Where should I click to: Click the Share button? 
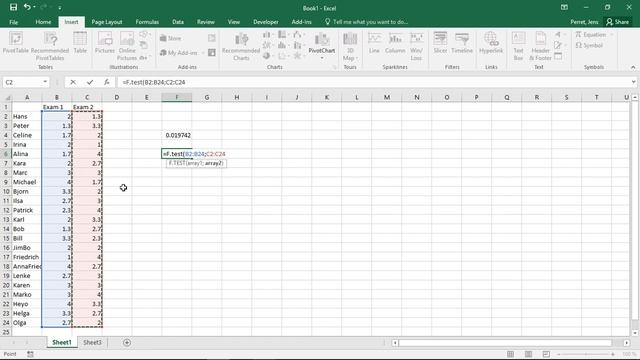click(x=618, y=22)
